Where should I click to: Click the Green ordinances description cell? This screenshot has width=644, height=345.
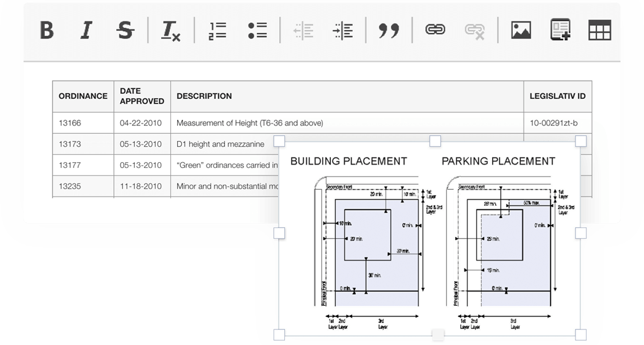(224, 166)
